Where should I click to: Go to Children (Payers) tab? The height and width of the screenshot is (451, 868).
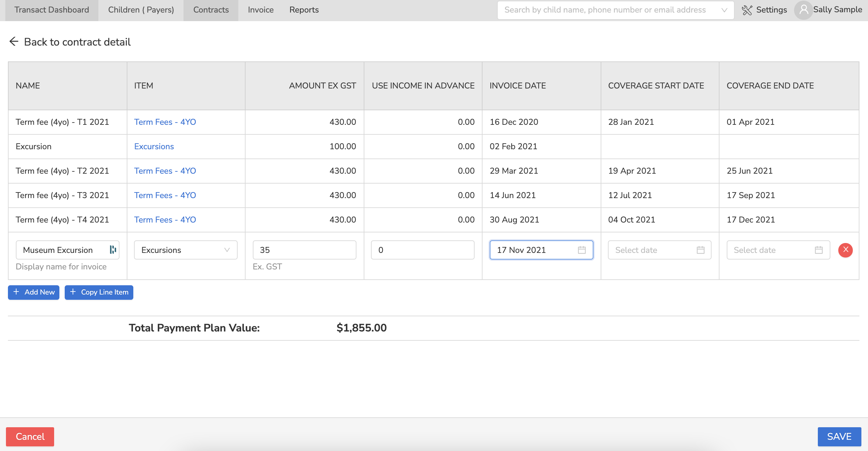coord(141,10)
